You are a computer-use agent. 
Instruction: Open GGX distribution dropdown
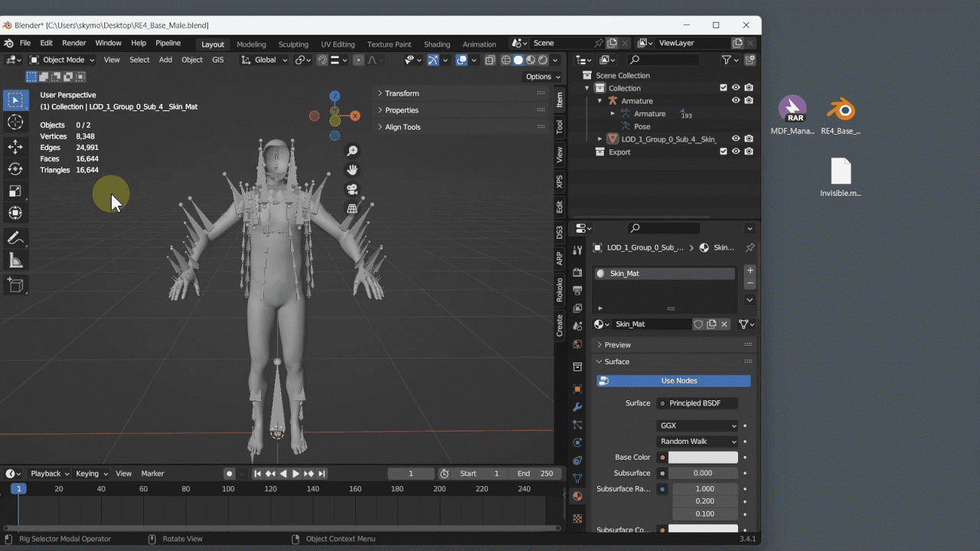click(x=697, y=425)
